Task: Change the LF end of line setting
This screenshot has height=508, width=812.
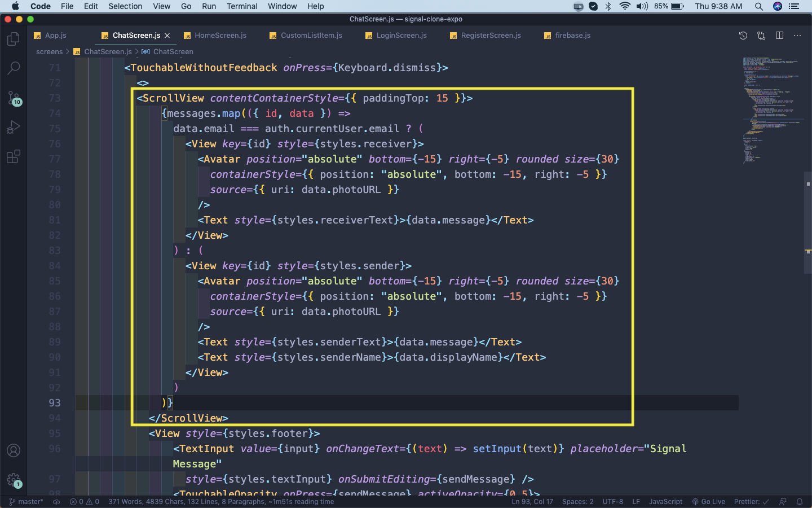Action: point(636,502)
